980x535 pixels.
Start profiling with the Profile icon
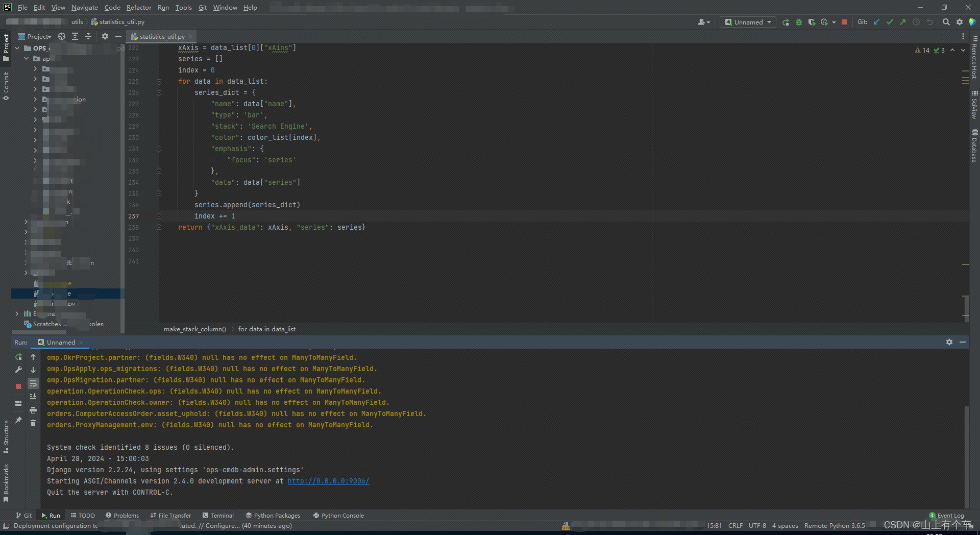pos(824,22)
